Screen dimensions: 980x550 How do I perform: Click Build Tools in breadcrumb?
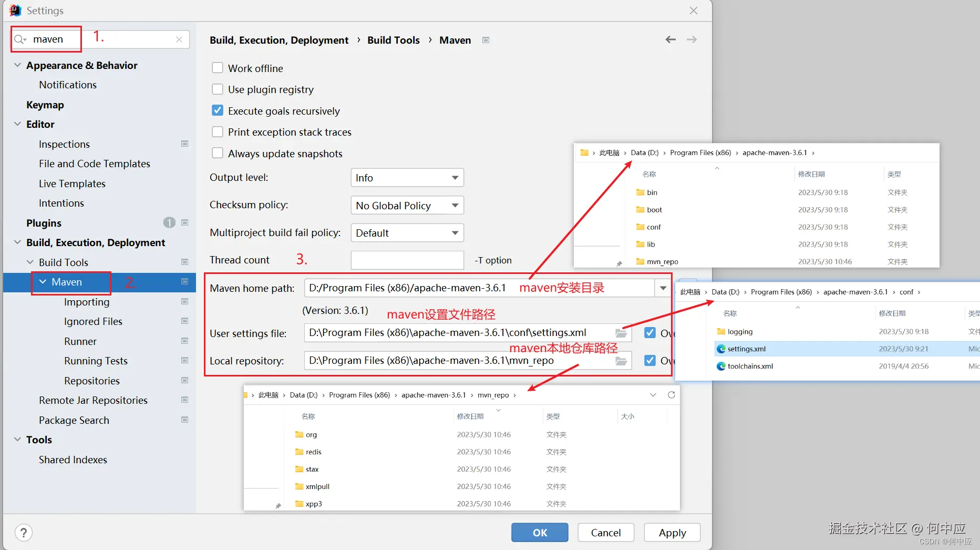coord(394,40)
